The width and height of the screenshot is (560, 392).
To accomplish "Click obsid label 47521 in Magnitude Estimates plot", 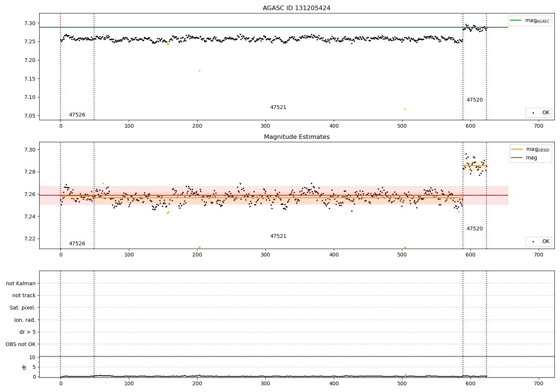I will coord(278,236).
